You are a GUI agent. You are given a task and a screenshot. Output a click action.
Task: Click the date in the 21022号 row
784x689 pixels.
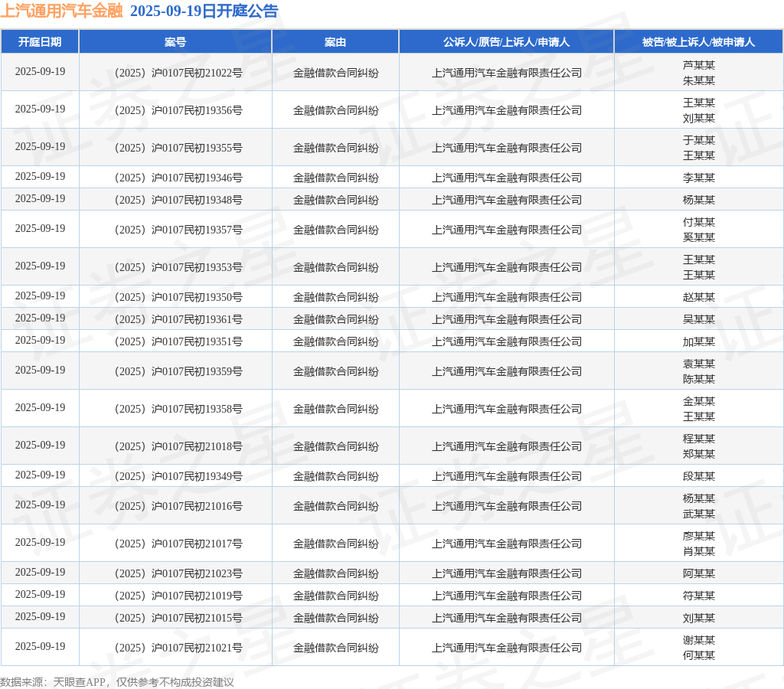40,71
